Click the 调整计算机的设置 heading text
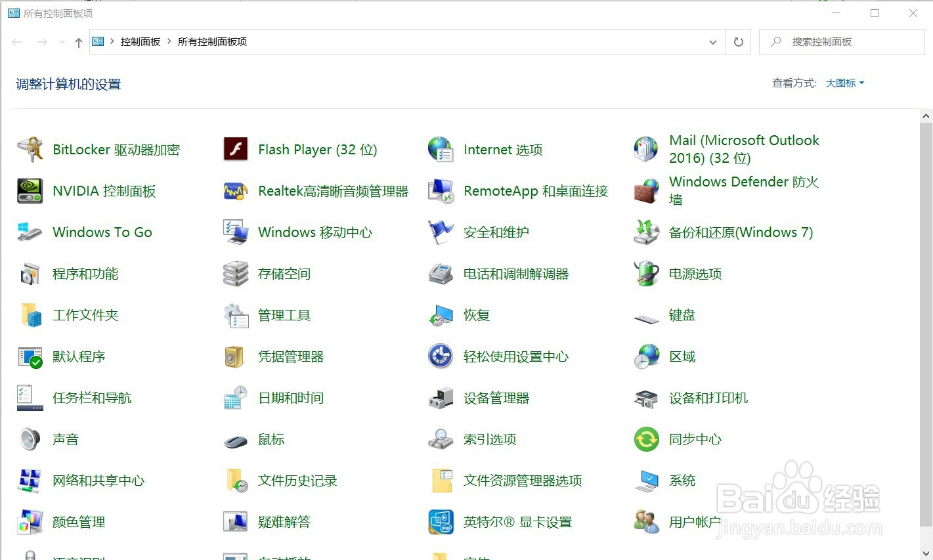This screenshot has height=560, width=933. pos(68,84)
